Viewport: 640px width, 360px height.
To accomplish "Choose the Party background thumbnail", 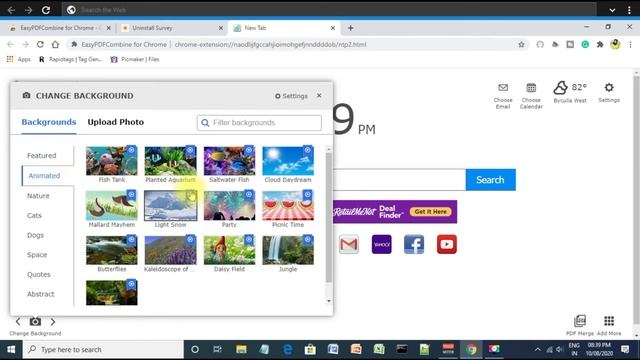I will pyautogui.click(x=229, y=205).
